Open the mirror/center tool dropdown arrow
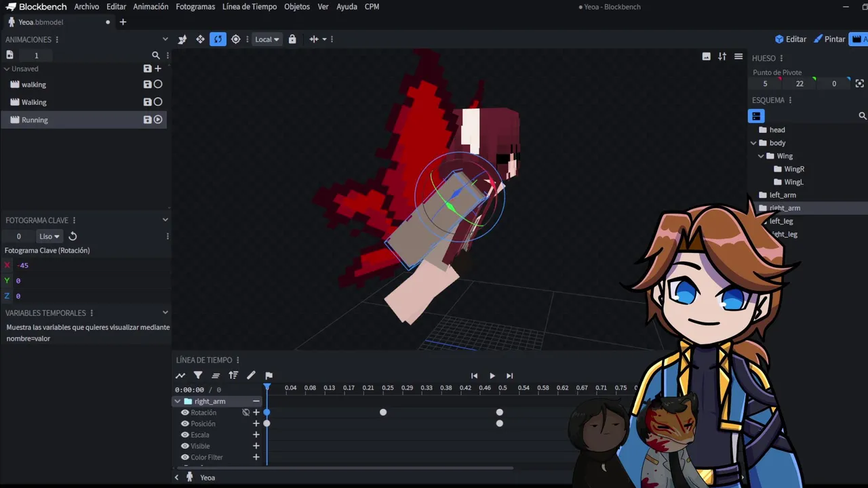 (324, 39)
